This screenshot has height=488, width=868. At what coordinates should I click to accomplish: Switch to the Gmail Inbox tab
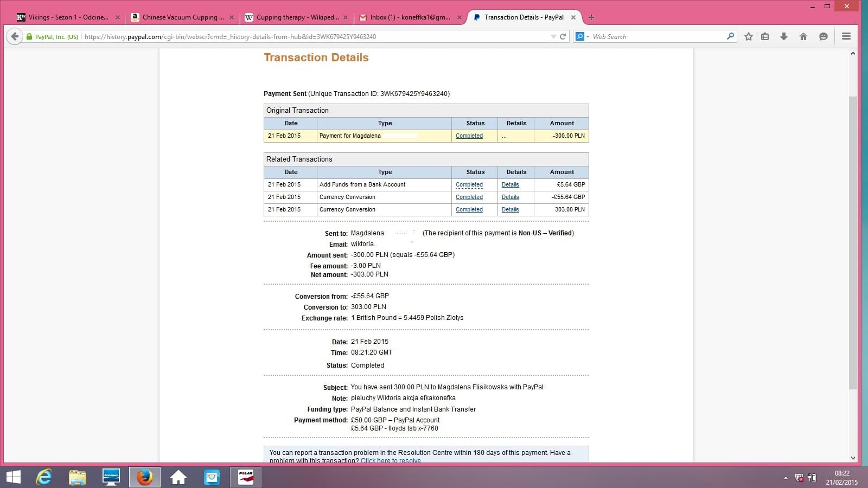(410, 17)
